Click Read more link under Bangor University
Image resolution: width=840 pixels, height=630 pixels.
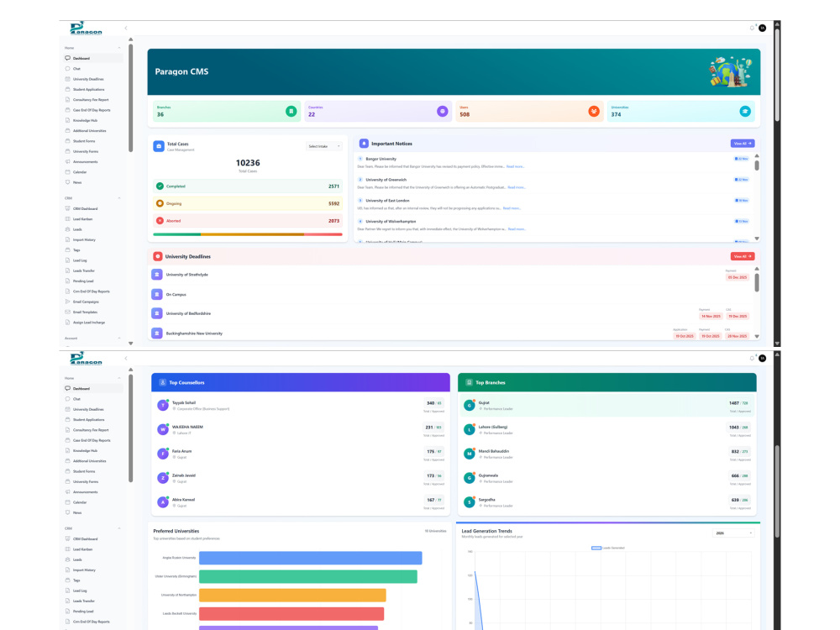516,166
